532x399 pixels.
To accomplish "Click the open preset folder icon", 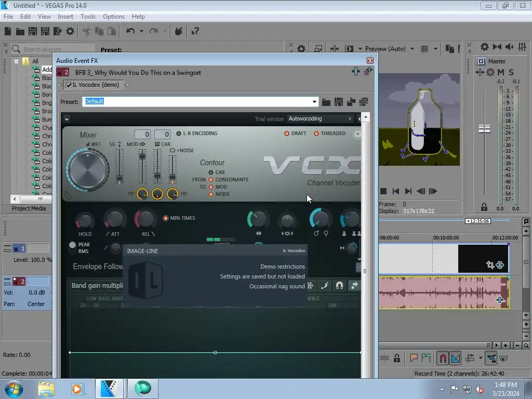I will pos(326,102).
